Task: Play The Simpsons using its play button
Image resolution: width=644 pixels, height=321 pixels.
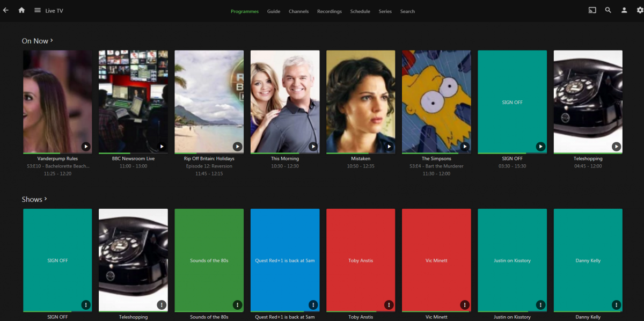Action: 465,147
